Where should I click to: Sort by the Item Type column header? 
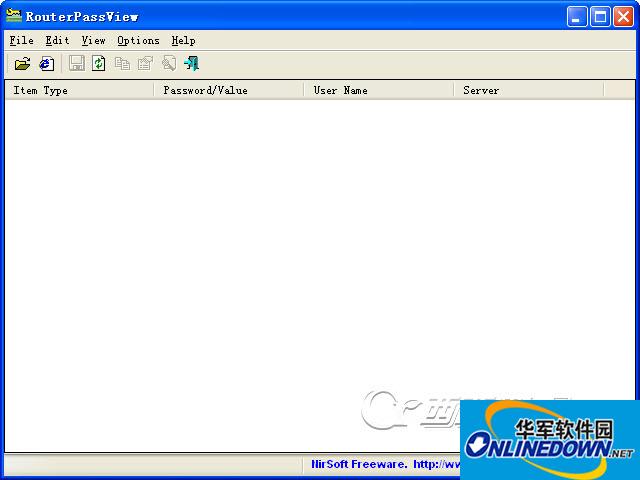pos(79,90)
